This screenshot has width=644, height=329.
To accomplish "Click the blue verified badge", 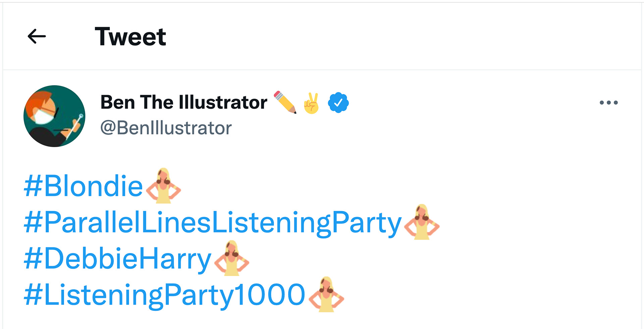I will click(338, 103).
